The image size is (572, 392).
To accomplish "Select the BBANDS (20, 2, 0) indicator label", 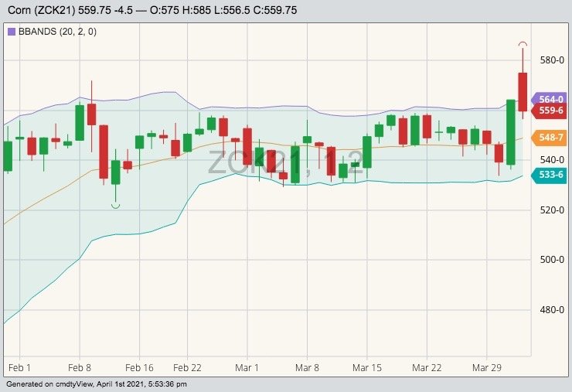I will 53,32.
